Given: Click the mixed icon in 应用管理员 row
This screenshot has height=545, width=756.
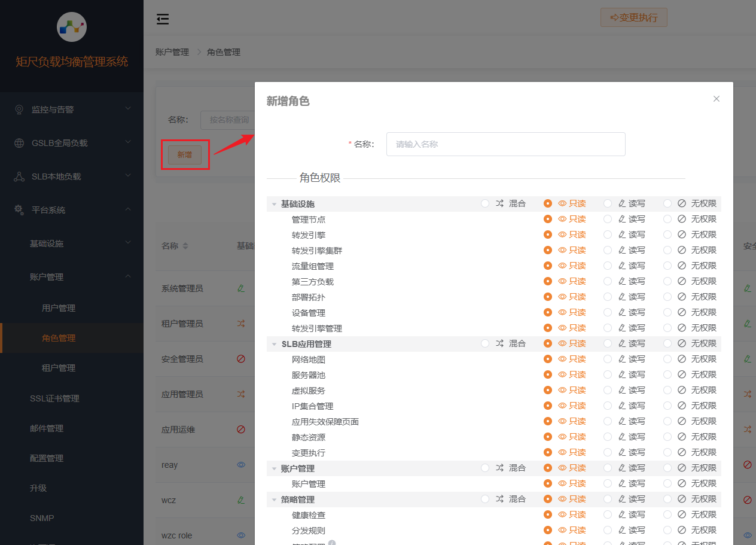Looking at the screenshot, I should coord(241,394).
